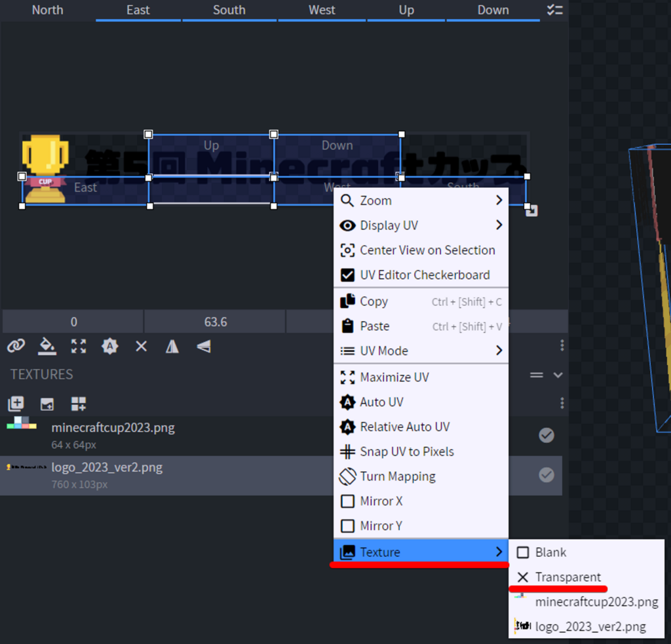The image size is (671, 644).
Task: Choose Transparent from the Texture submenu
Action: (567, 577)
